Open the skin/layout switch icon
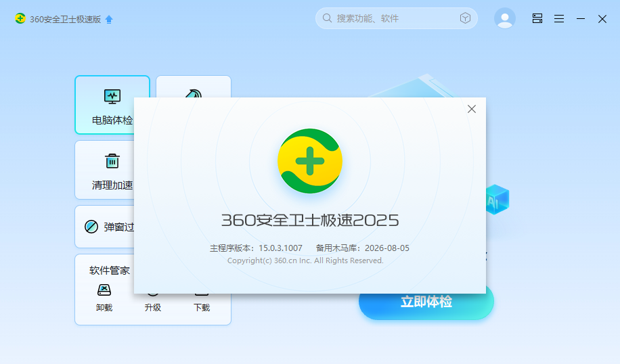The image size is (620, 364). (537, 18)
